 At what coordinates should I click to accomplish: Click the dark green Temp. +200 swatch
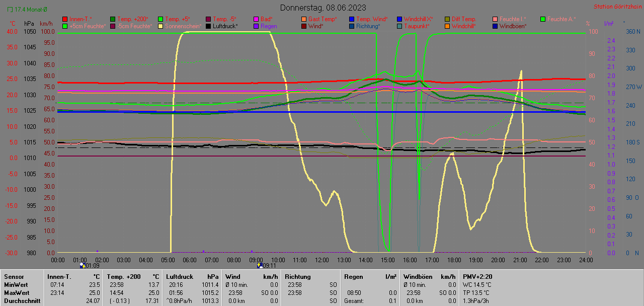(113, 19)
